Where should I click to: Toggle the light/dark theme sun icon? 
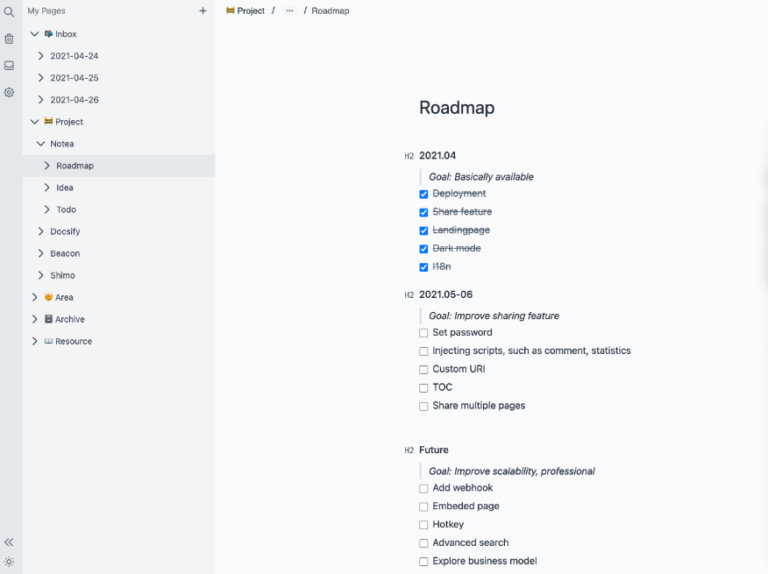click(9, 562)
